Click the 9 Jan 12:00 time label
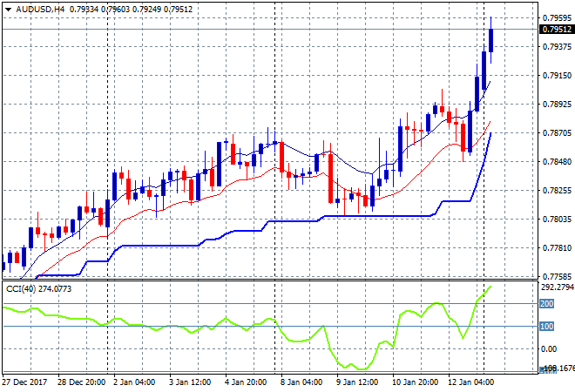Image resolution: width=575 pixels, height=392 pixels. [x=357, y=382]
